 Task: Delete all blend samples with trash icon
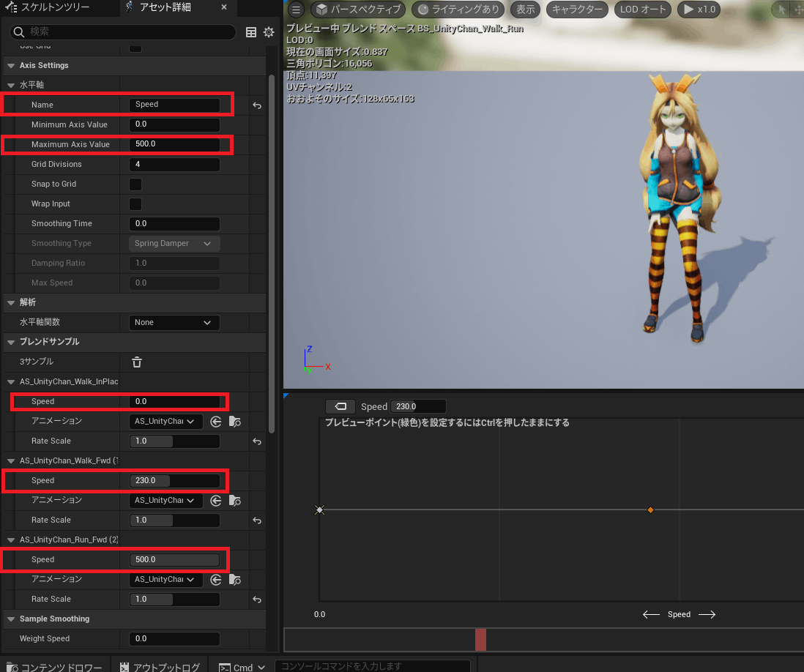pos(136,362)
